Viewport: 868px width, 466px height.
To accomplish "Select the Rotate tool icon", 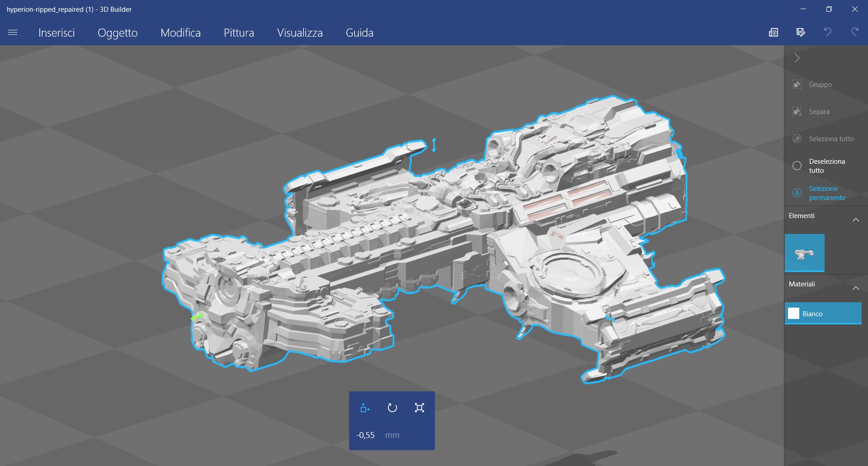I will (392, 408).
